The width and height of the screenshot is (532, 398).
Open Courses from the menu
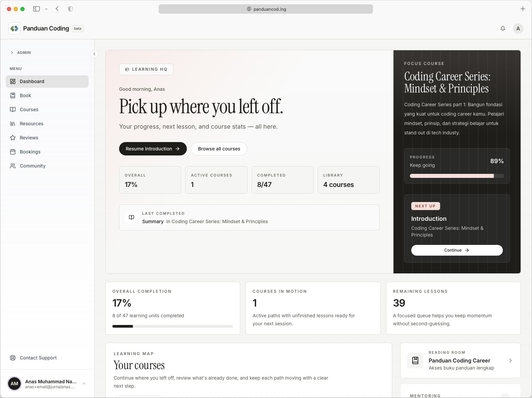point(29,110)
